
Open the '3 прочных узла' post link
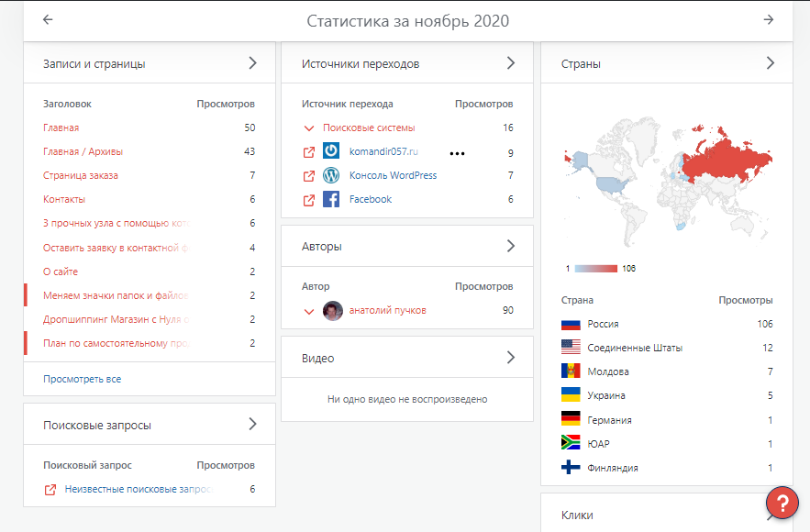(x=117, y=223)
